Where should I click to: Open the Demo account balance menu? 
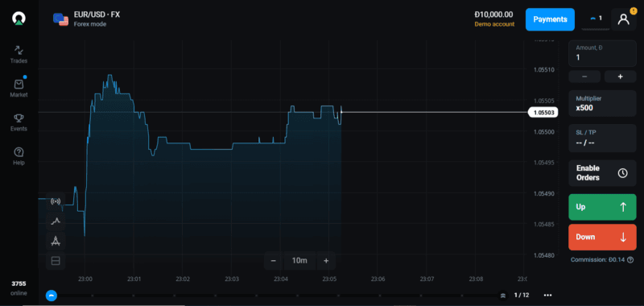(x=494, y=19)
